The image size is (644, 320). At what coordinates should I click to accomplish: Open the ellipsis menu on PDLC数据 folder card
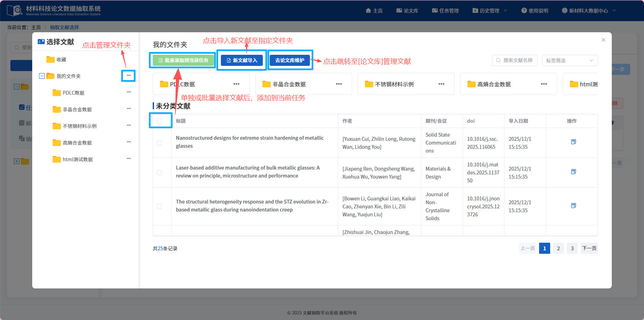point(236,84)
